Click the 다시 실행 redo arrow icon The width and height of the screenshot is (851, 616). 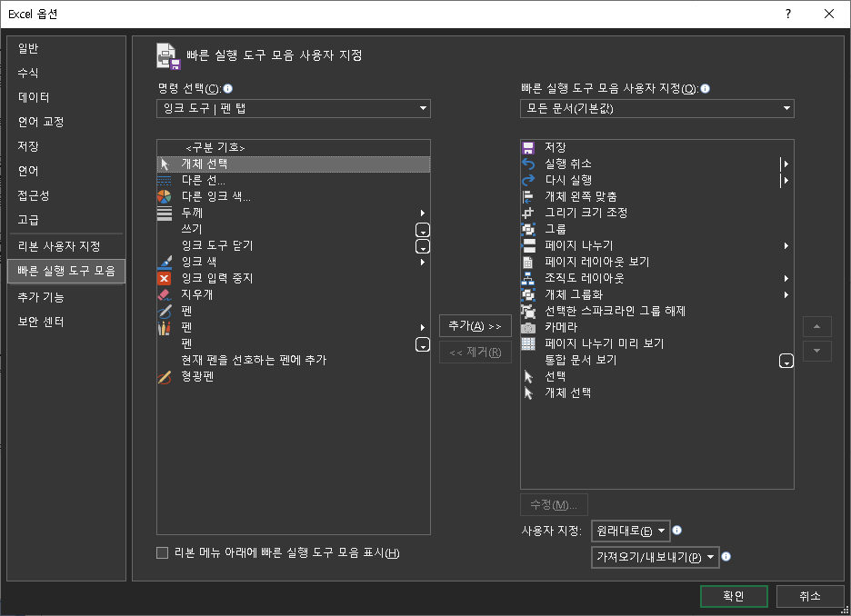(x=528, y=180)
